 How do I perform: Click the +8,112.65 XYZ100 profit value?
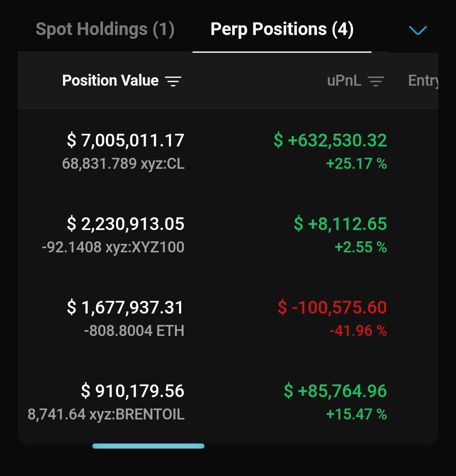coord(340,224)
